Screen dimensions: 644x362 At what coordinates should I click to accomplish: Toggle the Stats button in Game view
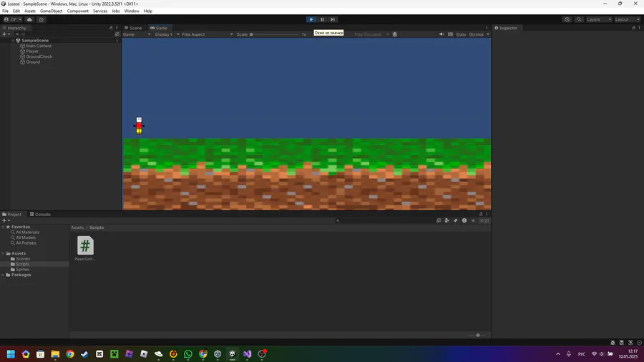coord(461,34)
